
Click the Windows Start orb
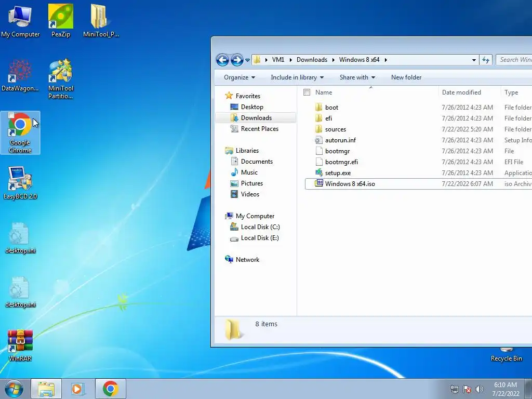pos(14,389)
